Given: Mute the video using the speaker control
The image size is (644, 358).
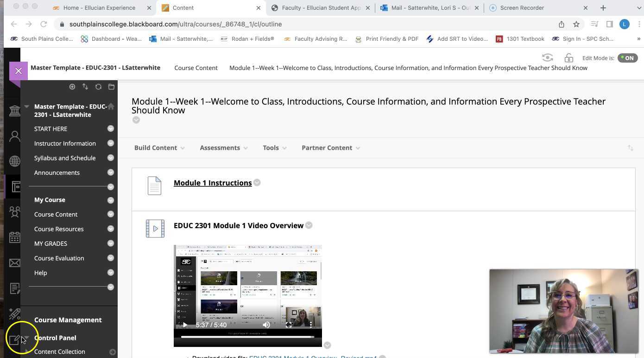Looking at the screenshot, I should click(266, 325).
